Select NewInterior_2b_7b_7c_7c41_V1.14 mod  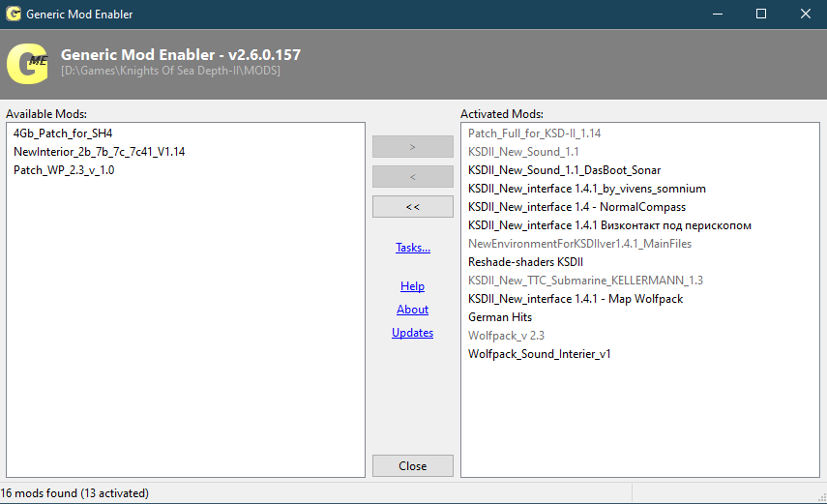point(100,152)
